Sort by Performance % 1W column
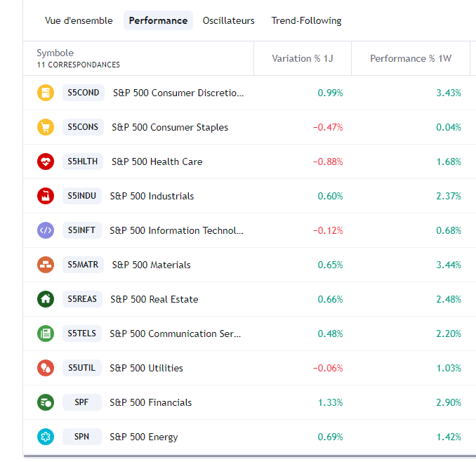The width and height of the screenshot is (476, 462). coord(410,58)
